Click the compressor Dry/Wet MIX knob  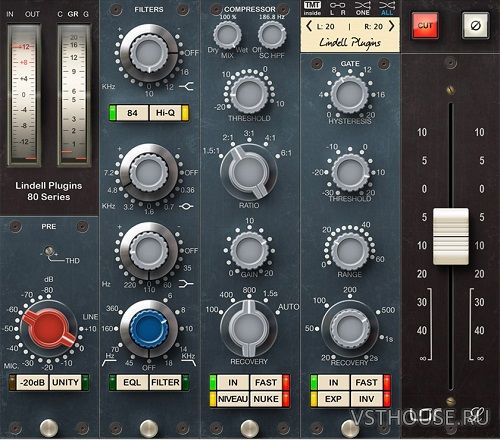tap(227, 35)
